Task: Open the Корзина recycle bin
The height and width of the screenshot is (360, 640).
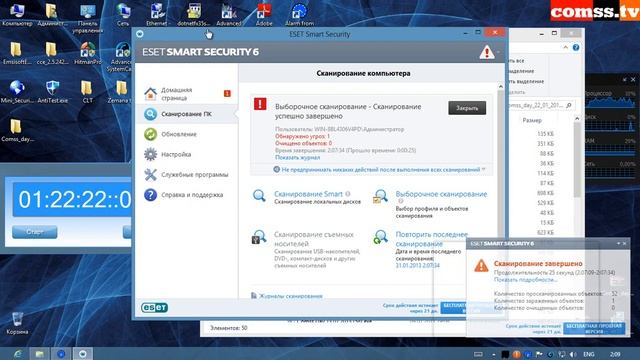Action: point(17,323)
